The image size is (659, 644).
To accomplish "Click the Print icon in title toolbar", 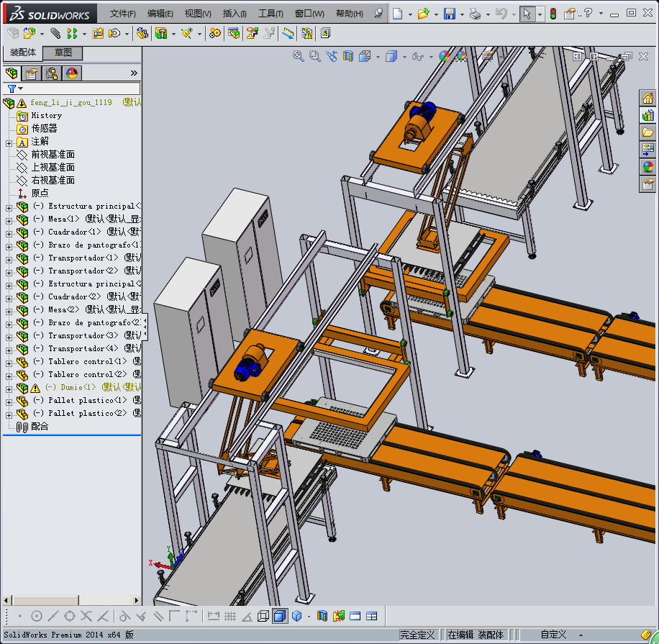I will (x=474, y=14).
